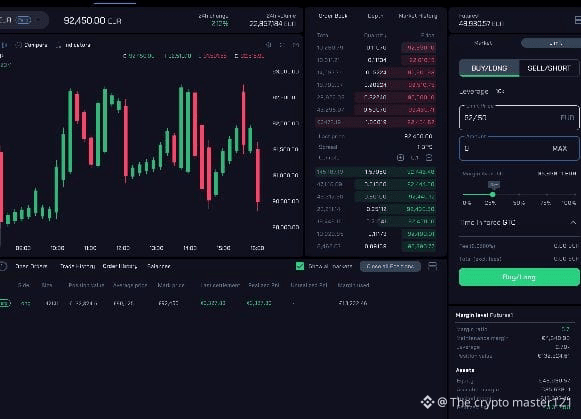Click MAX in the amount field

[560, 149]
